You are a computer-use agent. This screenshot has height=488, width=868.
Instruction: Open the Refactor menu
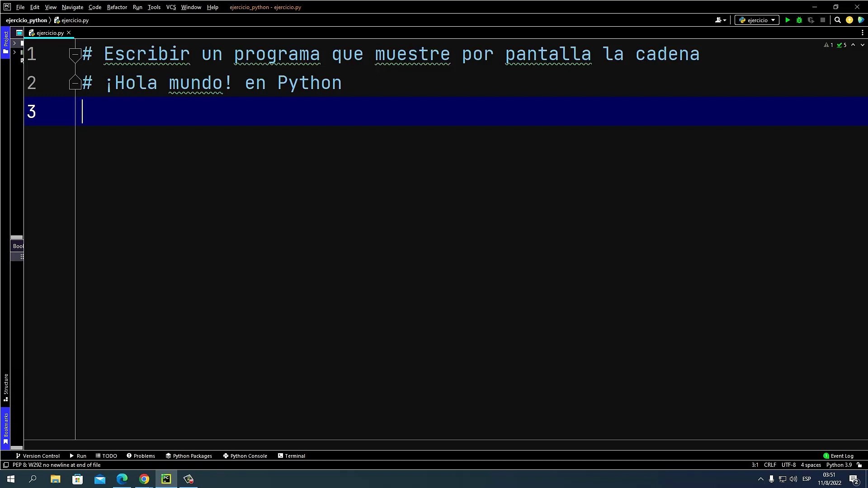point(117,7)
